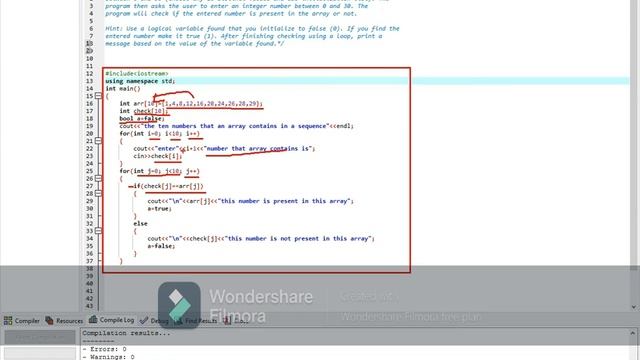Click the Compile Log bar-chart icon
640x360 pixels.
click(x=93, y=319)
